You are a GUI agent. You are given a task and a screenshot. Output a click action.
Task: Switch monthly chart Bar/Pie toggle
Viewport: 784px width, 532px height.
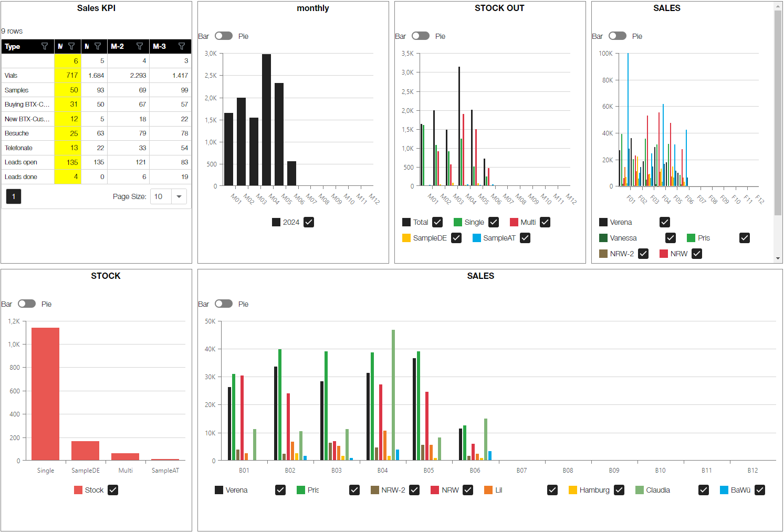click(x=224, y=36)
